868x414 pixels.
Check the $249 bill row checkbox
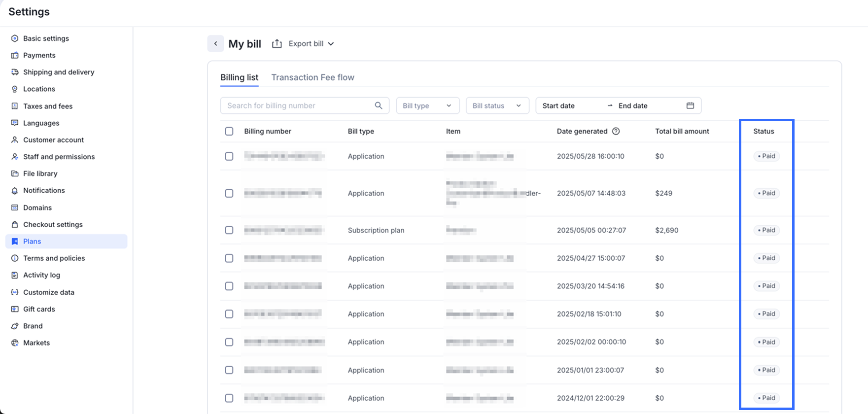pos(229,193)
